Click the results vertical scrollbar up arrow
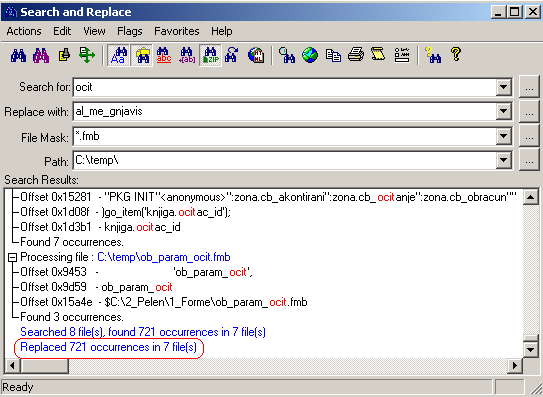Viewport: 543px width, 397px height. tap(531, 197)
